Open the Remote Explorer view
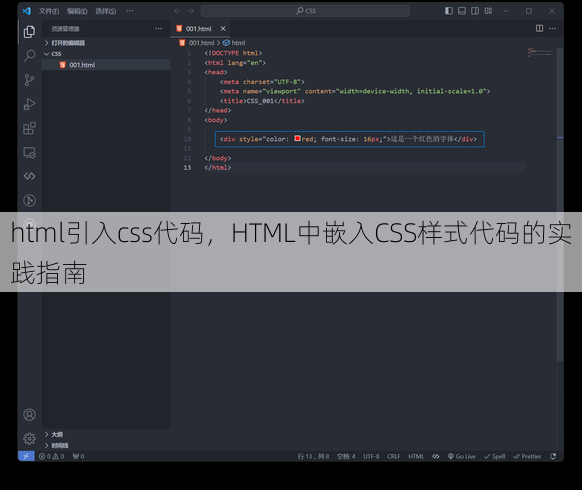582x490 pixels. (x=29, y=153)
